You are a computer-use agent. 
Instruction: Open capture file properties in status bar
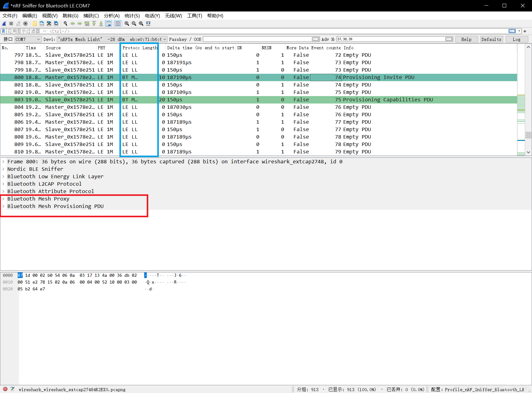coord(12,389)
